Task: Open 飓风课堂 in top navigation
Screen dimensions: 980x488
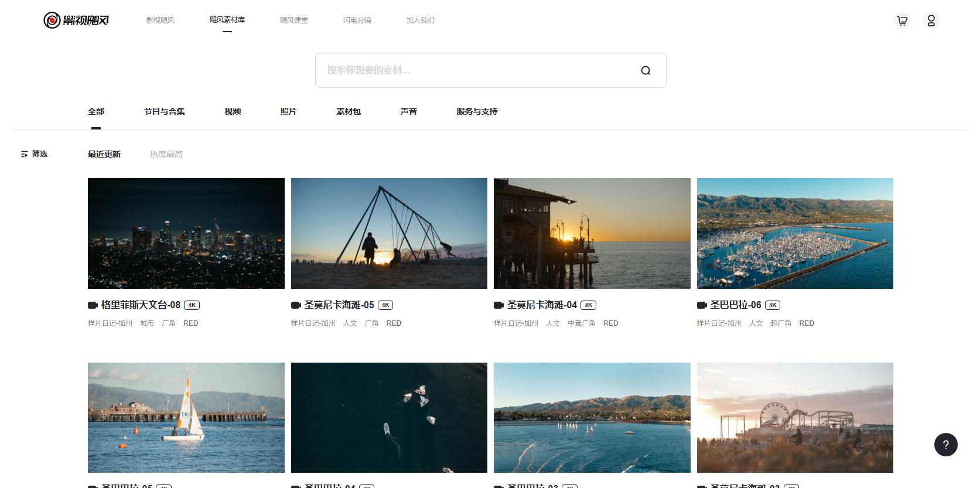Action: tap(293, 21)
